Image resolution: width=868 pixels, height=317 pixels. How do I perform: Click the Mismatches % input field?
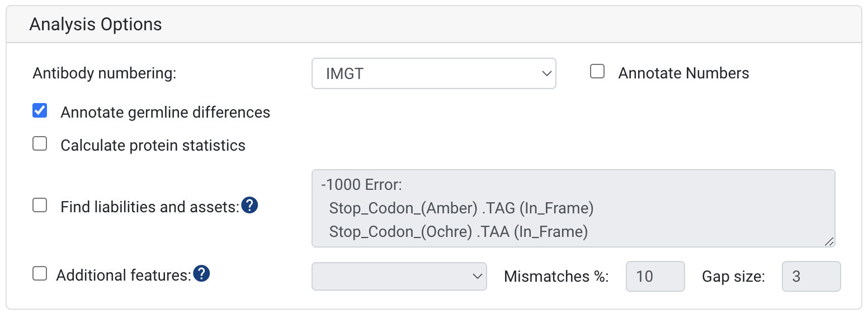click(x=655, y=276)
